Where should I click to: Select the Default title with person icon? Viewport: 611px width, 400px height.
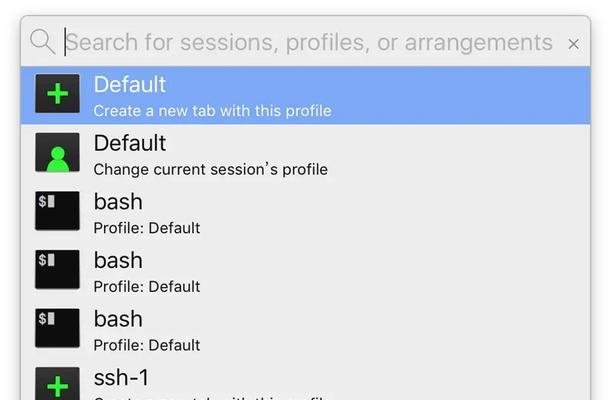pyautogui.click(x=130, y=143)
